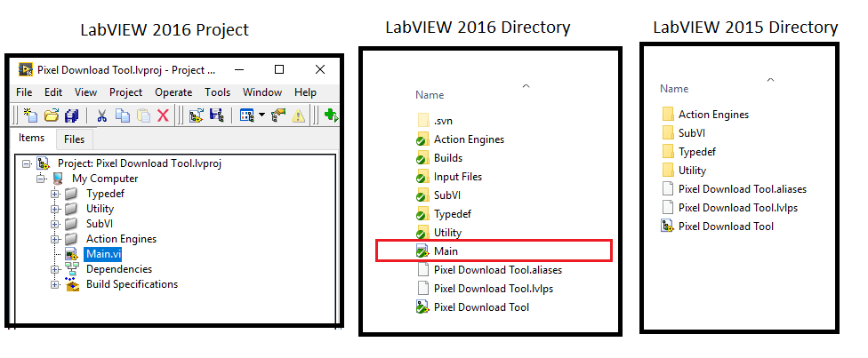Click the Dependencies tree icon
Viewport: 868px width, 358px height.
72,269
